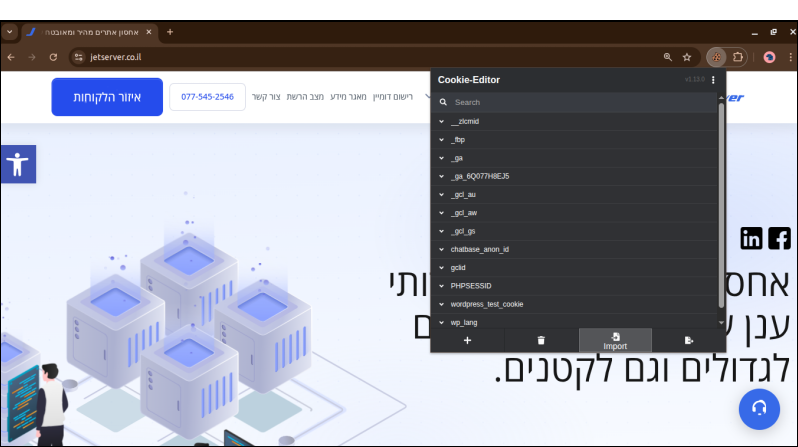798x447 pixels.
Task: Open the מאגר מידע nav link
Action: [348, 97]
